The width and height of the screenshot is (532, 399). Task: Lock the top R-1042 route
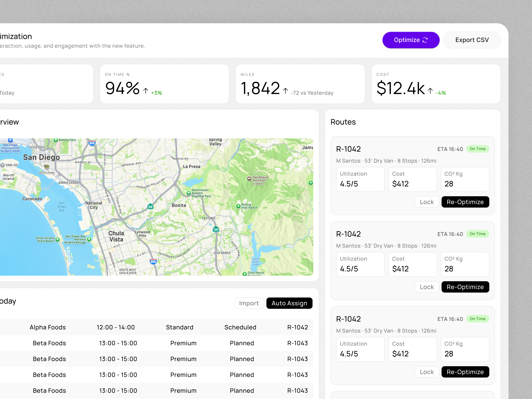coord(427,202)
